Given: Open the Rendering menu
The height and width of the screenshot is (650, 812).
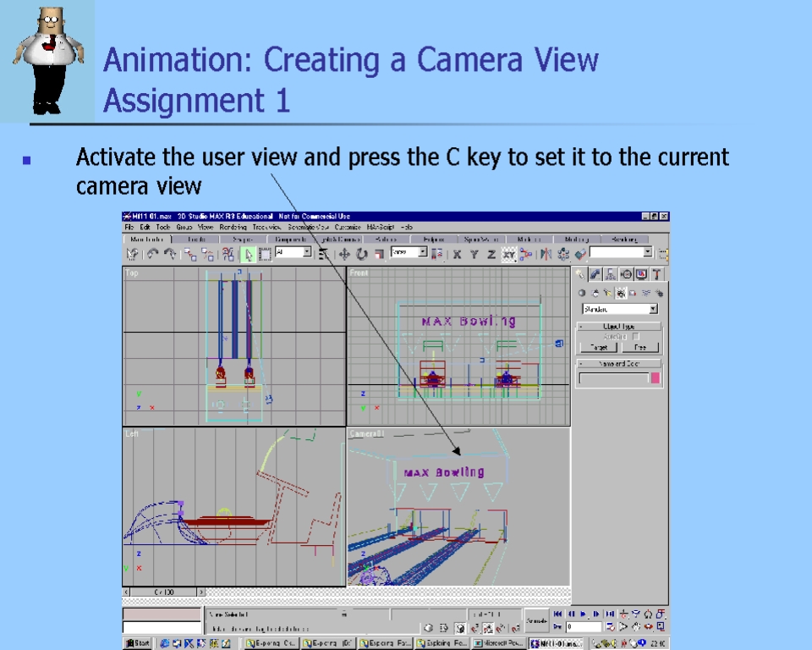Looking at the screenshot, I should point(233,227).
